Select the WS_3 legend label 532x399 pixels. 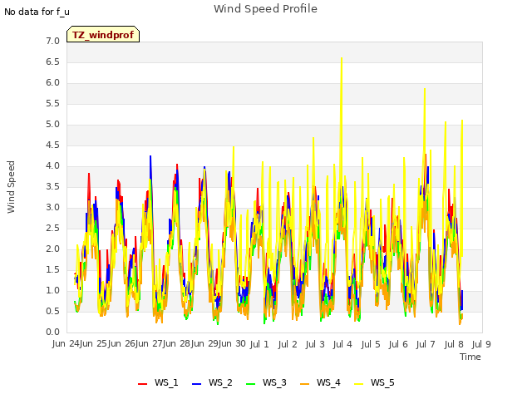click(x=274, y=382)
